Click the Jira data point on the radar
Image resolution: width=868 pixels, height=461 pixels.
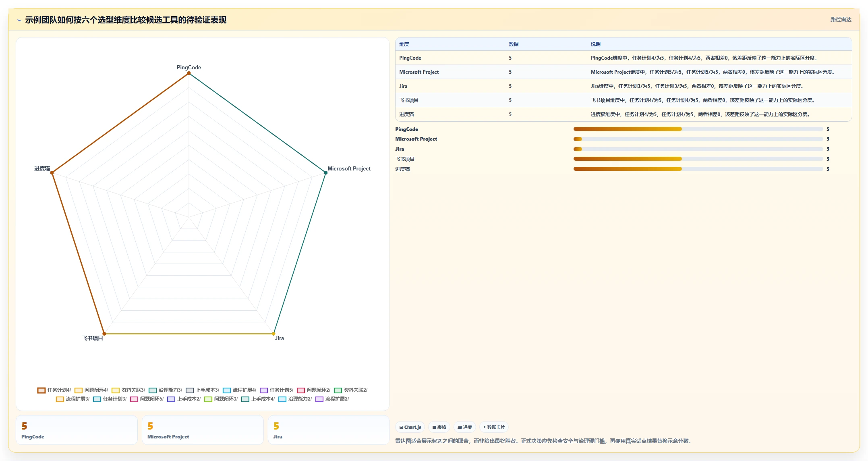tap(273, 334)
